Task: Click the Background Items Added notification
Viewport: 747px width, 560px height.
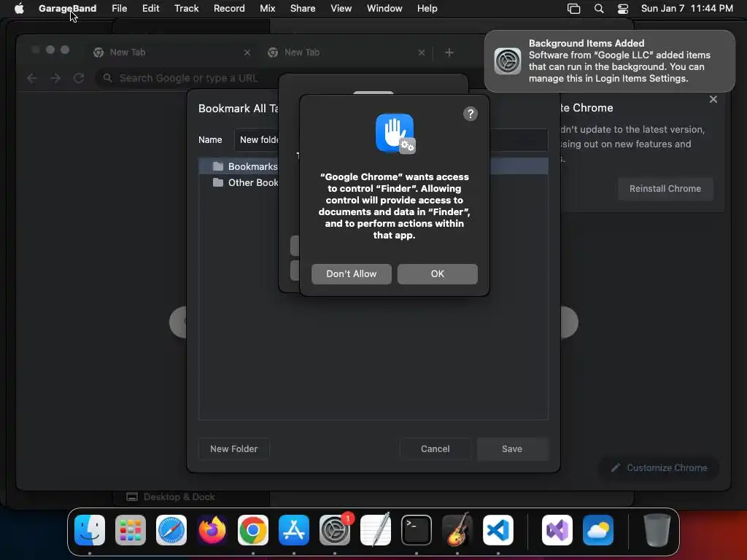Action: [x=610, y=61]
